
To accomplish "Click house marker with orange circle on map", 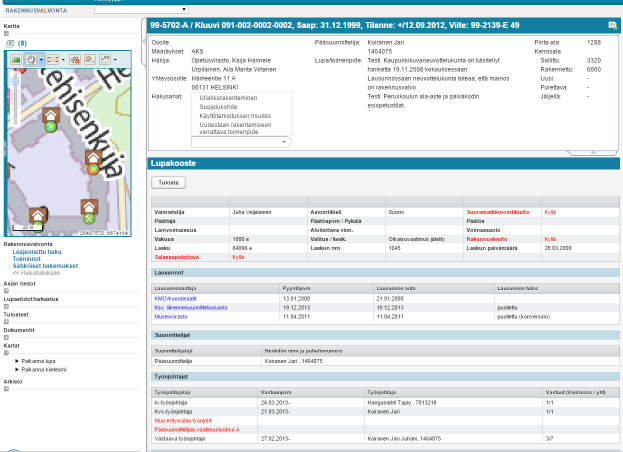I will pyautogui.click(x=93, y=162).
